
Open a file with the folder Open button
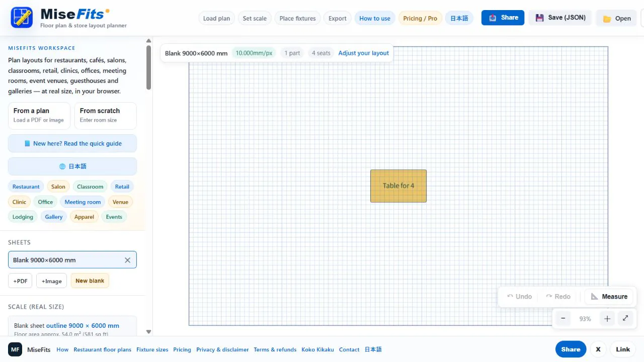click(x=616, y=18)
